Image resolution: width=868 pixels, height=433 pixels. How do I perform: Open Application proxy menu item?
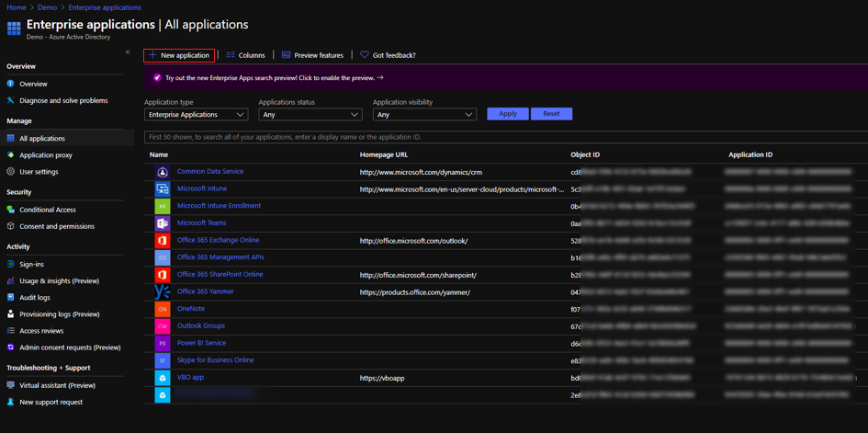tap(46, 155)
